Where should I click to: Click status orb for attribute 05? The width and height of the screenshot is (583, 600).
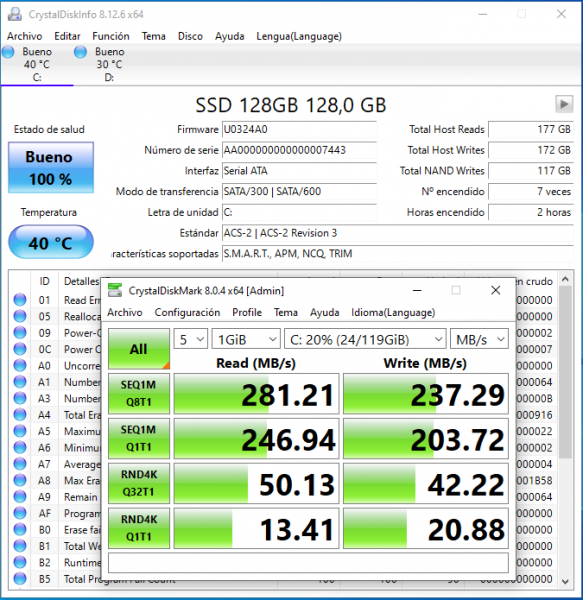pos(20,316)
